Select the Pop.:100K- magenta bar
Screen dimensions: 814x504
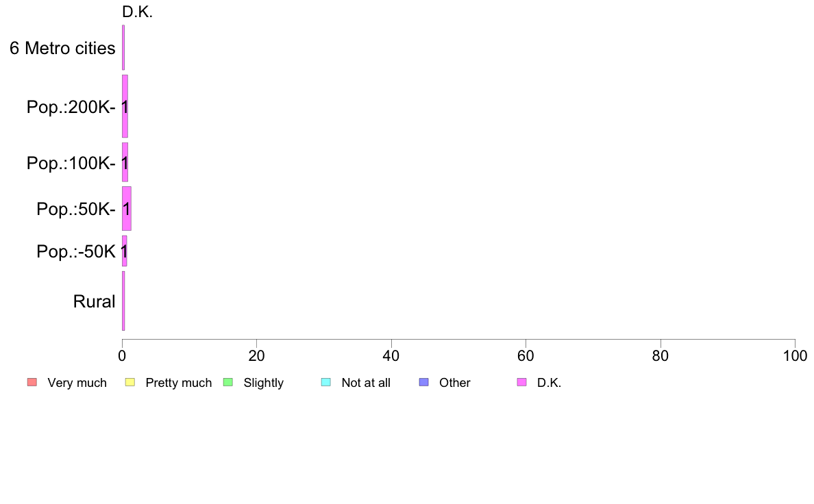click(125, 162)
